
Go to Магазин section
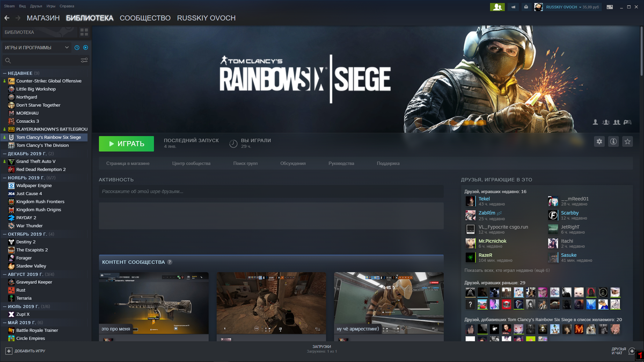coord(43,18)
